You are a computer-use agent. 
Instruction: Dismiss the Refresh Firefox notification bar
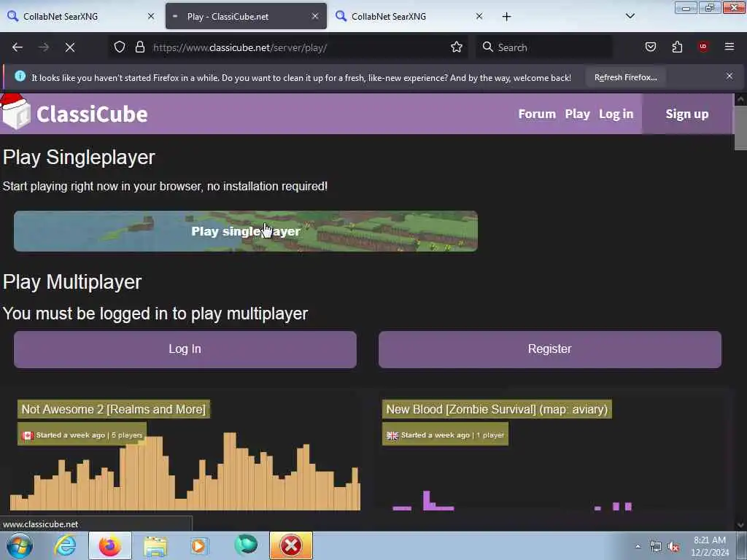point(729,76)
